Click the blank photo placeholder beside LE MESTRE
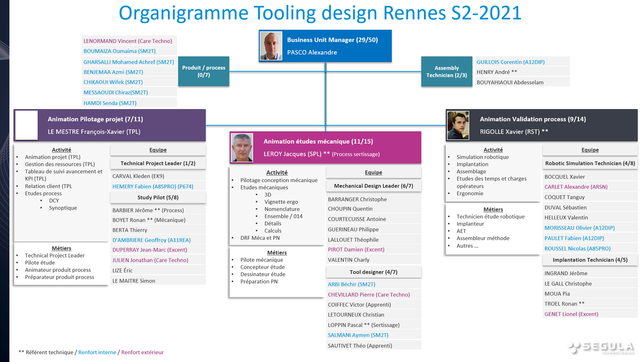This screenshot has width=644, height=362. tap(26, 125)
